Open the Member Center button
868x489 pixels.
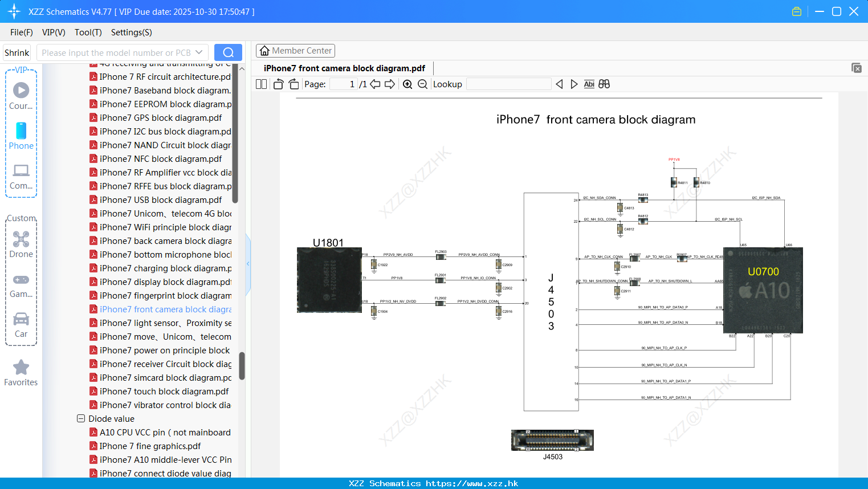click(295, 51)
